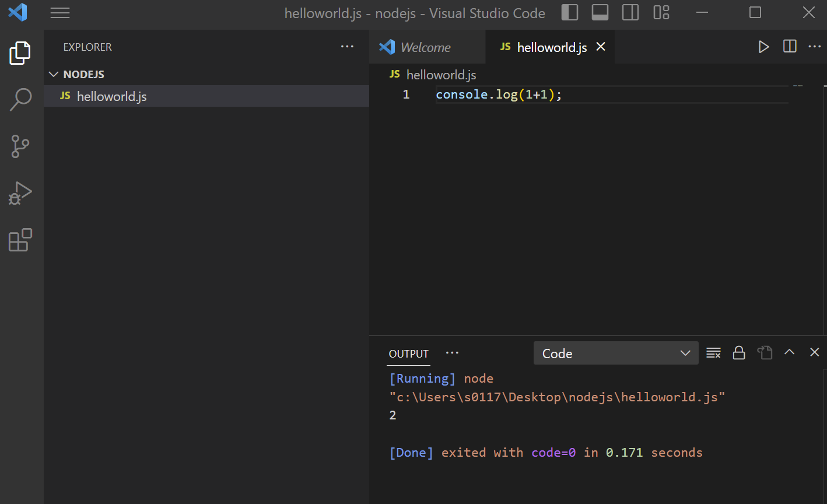
Task: Select helloworld.js in the Explorer tree
Action: tap(206, 96)
